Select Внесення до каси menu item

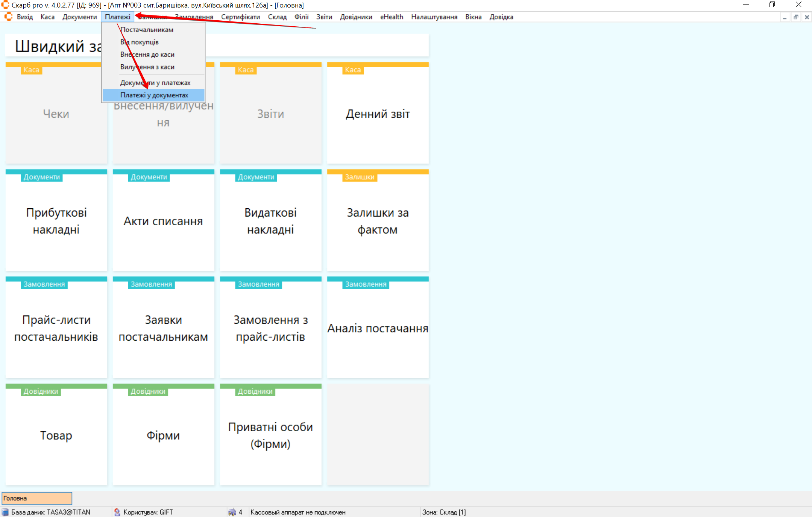147,55
